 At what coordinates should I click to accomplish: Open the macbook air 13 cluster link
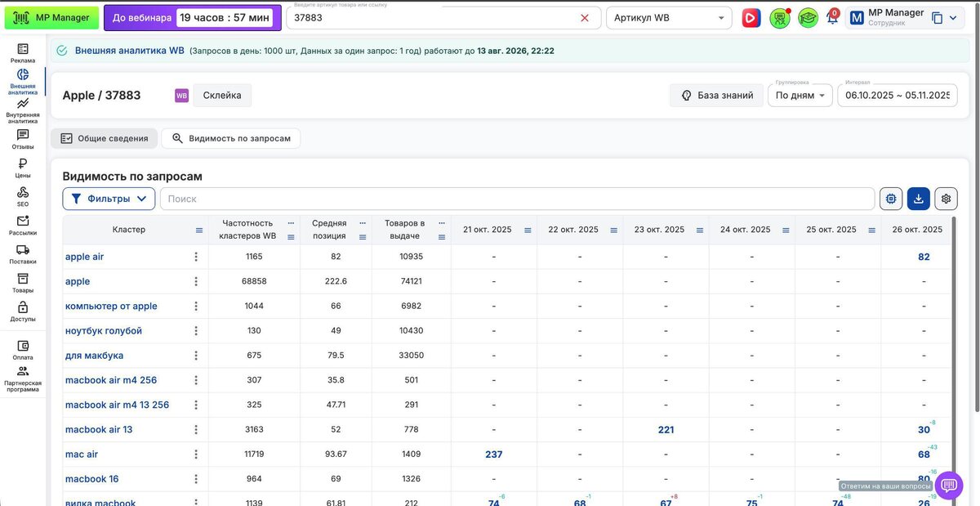pos(99,430)
